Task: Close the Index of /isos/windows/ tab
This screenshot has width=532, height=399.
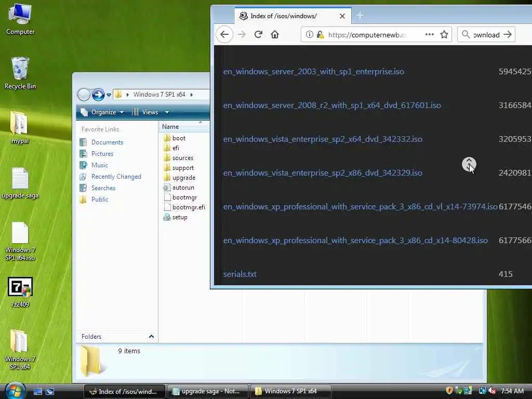Action: (342, 16)
